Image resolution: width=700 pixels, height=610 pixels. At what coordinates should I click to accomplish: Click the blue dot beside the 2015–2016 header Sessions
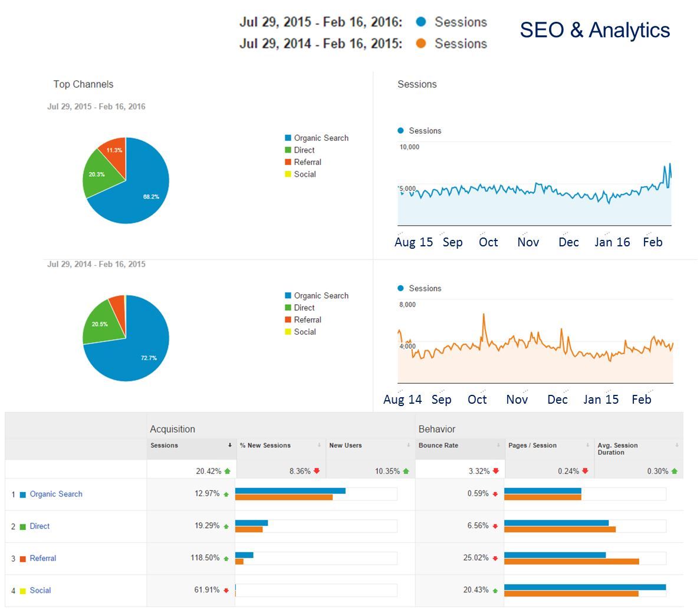(x=420, y=21)
